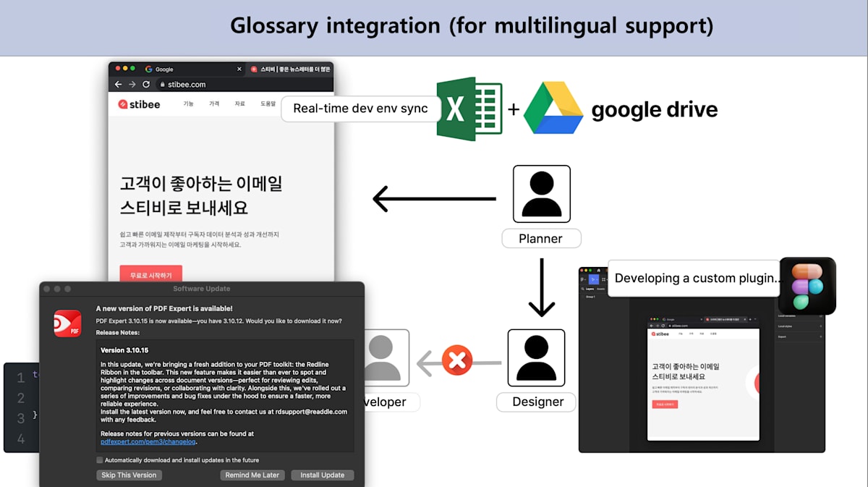Viewport: 868px width, 487px height.
Task: Click the red X circle icon
Action: click(457, 359)
